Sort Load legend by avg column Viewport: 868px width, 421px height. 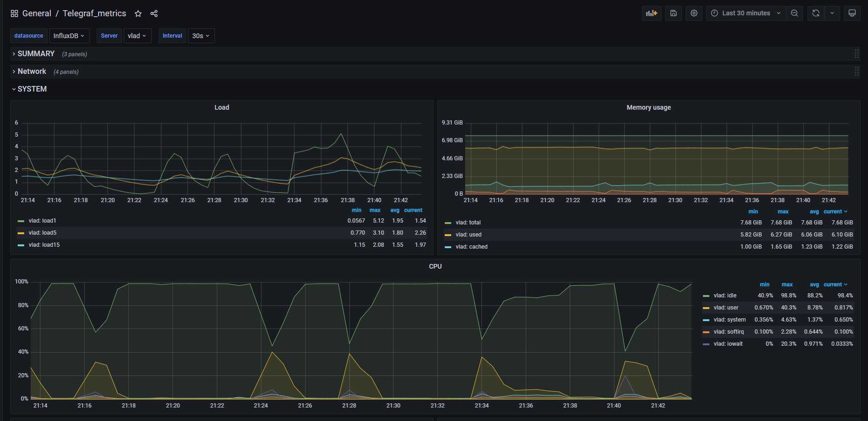(x=395, y=210)
